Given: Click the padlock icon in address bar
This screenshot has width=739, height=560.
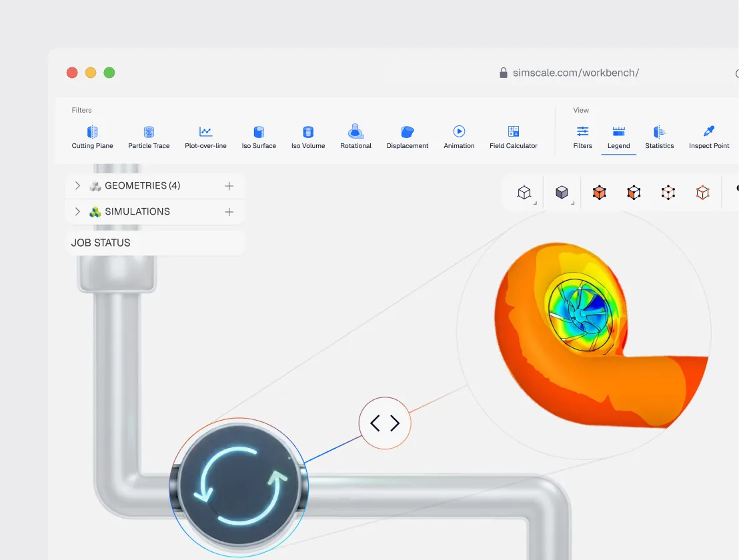Looking at the screenshot, I should pyautogui.click(x=504, y=73).
